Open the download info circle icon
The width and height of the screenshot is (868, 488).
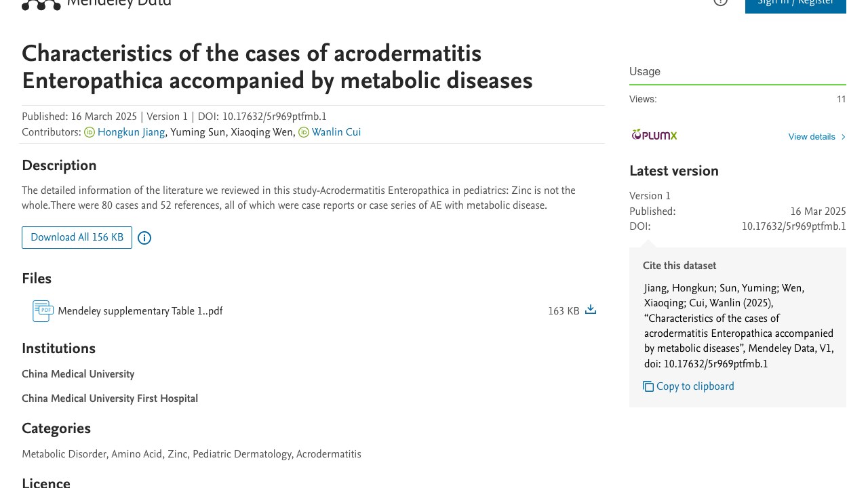coord(144,238)
